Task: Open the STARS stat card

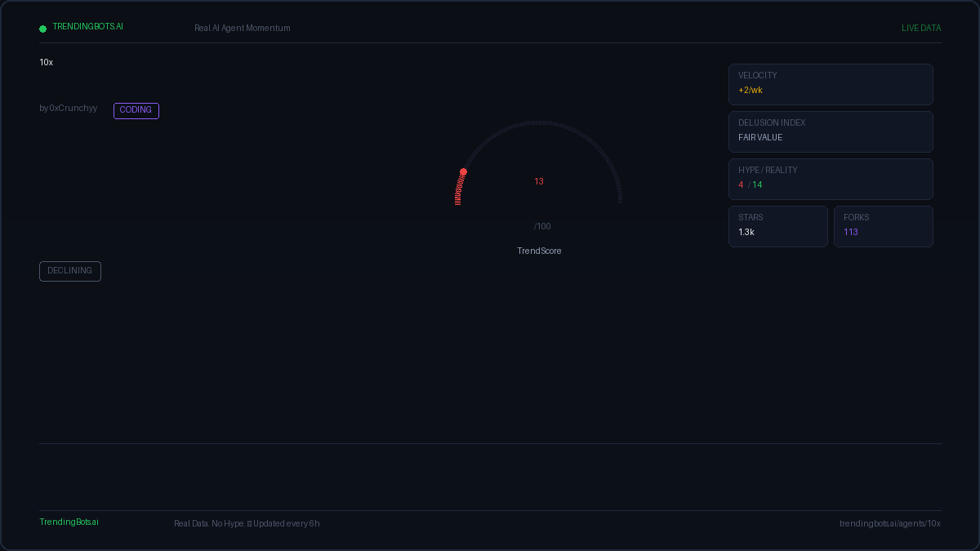Action: click(778, 226)
